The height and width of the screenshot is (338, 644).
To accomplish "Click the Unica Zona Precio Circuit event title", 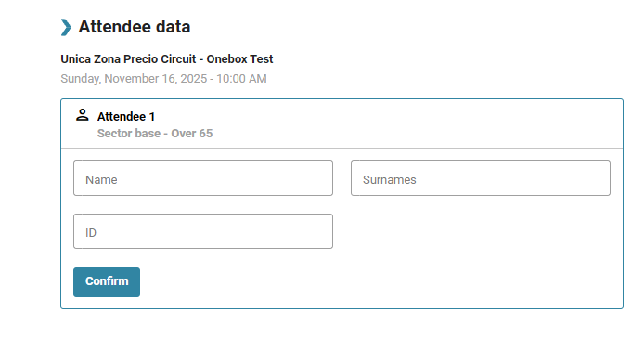I will [x=167, y=59].
